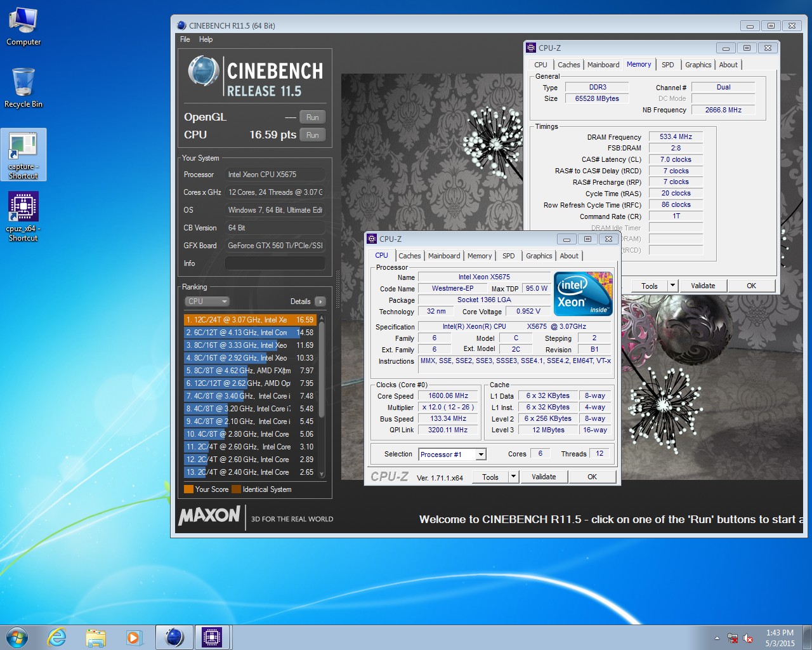Open Windows Explorer folder in taskbar
The image size is (812, 650).
(x=96, y=637)
